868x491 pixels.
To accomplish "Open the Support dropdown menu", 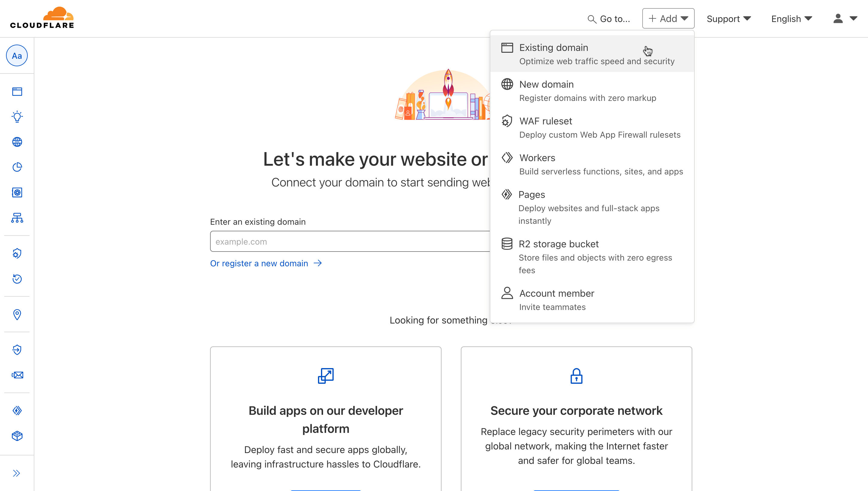I will [x=729, y=19].
